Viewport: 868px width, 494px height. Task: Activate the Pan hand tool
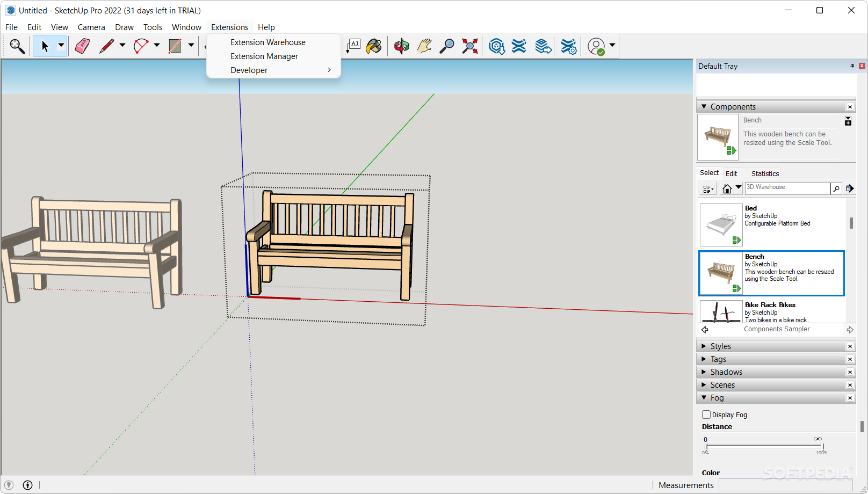click(424, 47)
